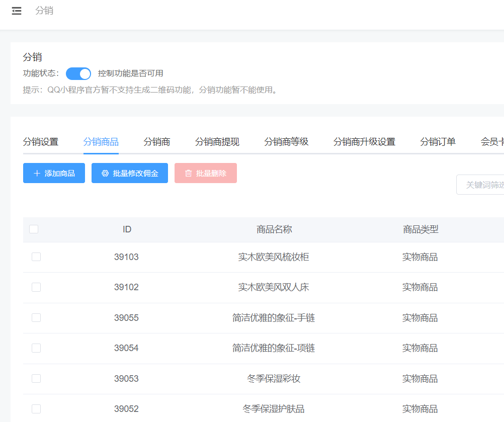The image size is (504, 422).
Task: Click the 商品名称 column header
Action: coord(274,229)
